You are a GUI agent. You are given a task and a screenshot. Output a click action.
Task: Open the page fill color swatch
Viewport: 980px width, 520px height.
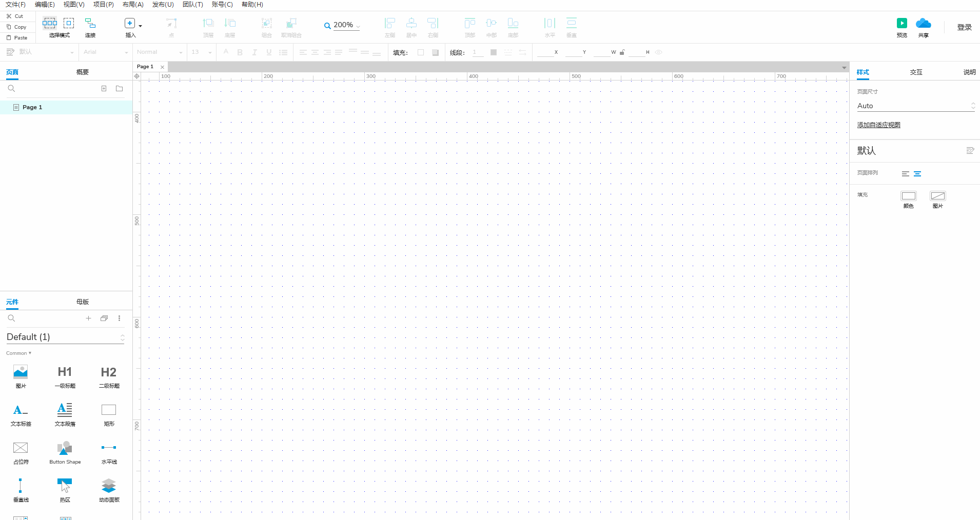(908, 196)
